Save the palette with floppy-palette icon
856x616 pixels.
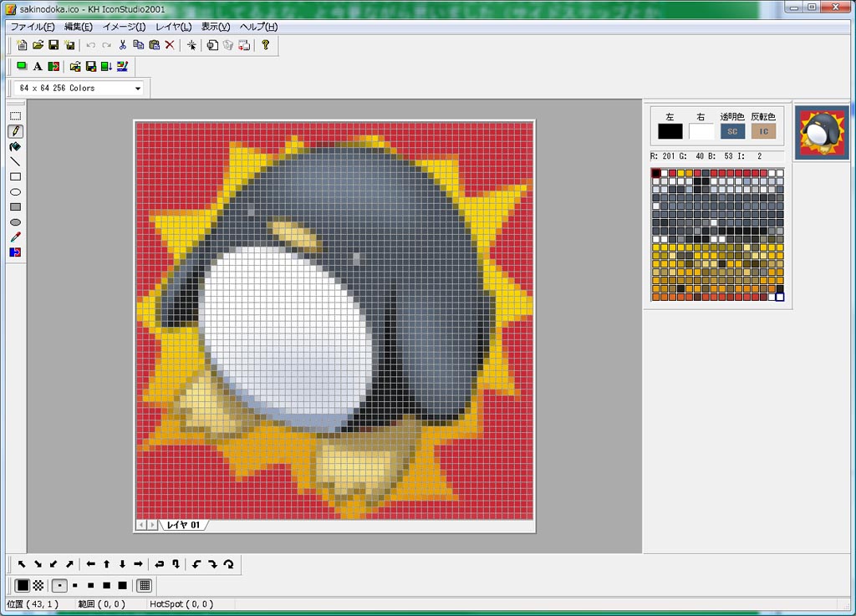click(91, 67)
